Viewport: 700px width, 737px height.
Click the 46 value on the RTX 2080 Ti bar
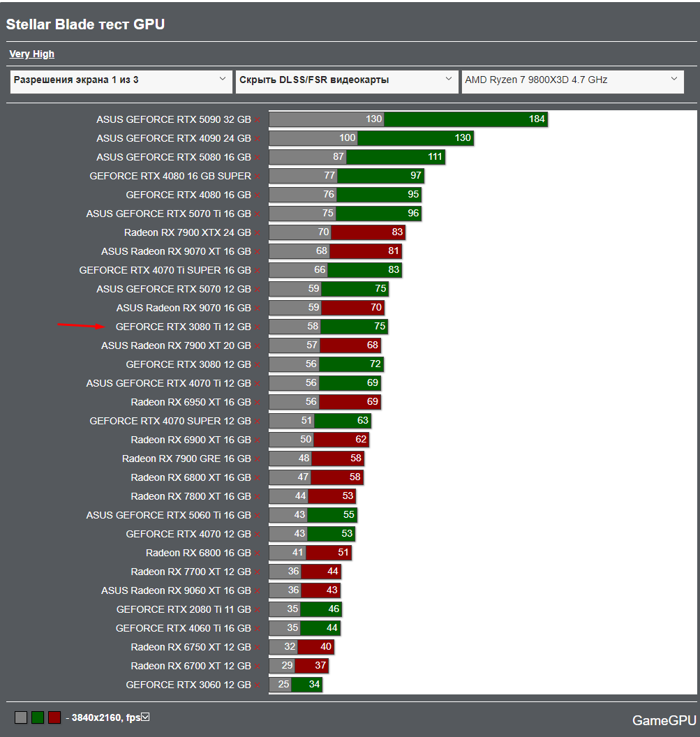click(x=334, y=609)
